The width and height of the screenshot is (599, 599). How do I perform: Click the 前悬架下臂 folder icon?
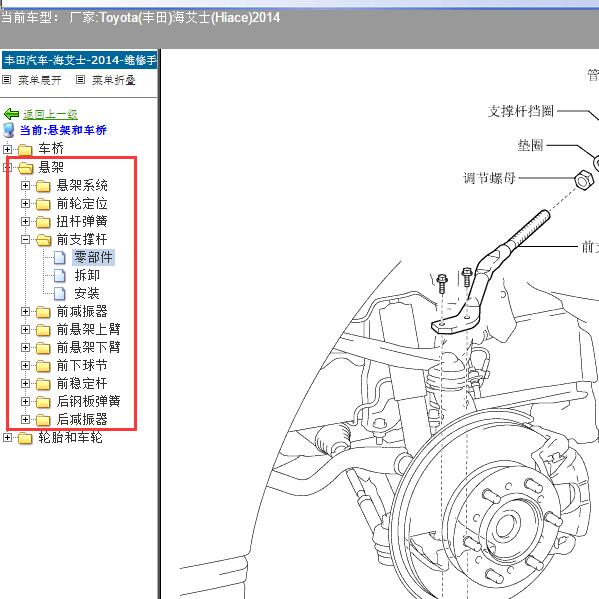pyautogui.click(x=43, y=348)
